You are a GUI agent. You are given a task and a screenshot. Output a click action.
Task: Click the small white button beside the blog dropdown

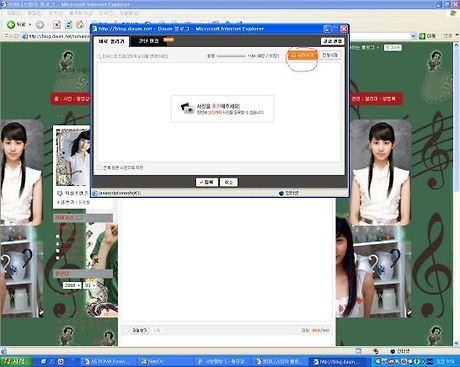pyautogui.click(x=393, y=48)
